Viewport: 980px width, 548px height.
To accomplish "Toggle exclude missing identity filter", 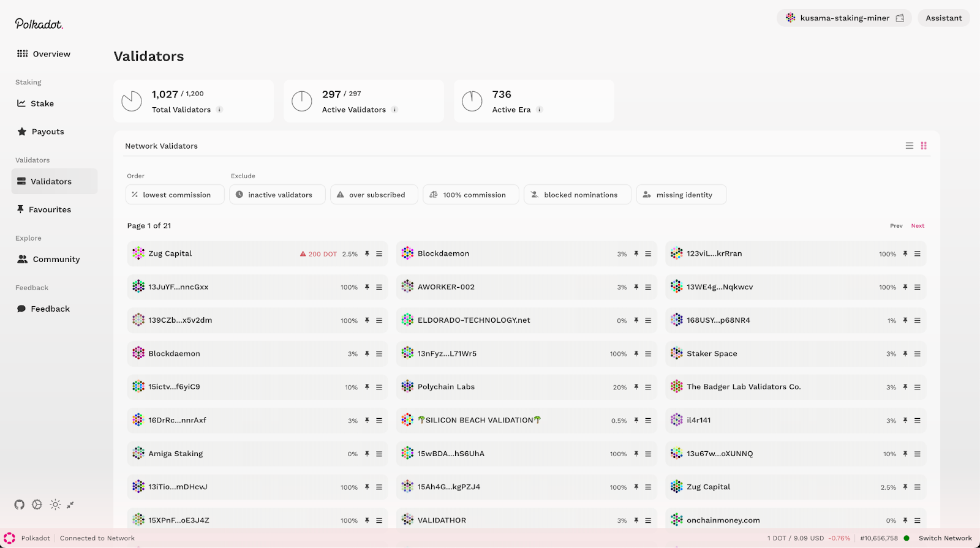I will tap(681, 195).
